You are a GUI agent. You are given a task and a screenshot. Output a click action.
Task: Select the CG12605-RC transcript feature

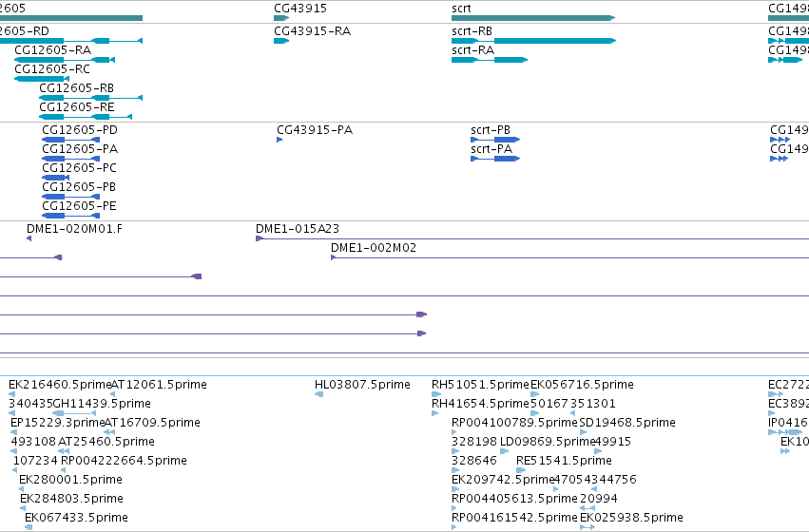(x=42, y=79)
